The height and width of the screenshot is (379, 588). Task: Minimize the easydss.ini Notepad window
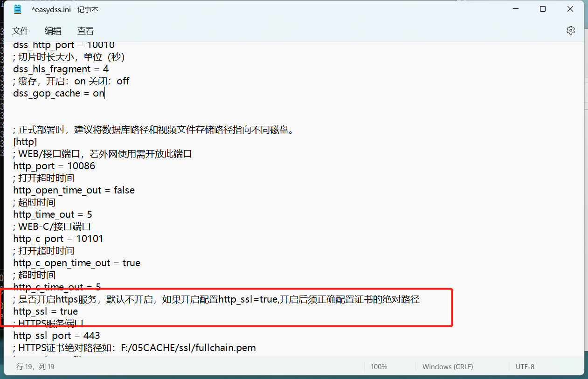(x=515, y=9)
